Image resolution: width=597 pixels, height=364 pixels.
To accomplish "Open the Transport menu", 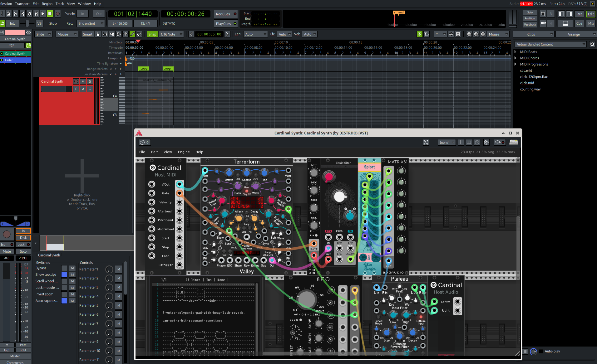I will tap(22, 4).
